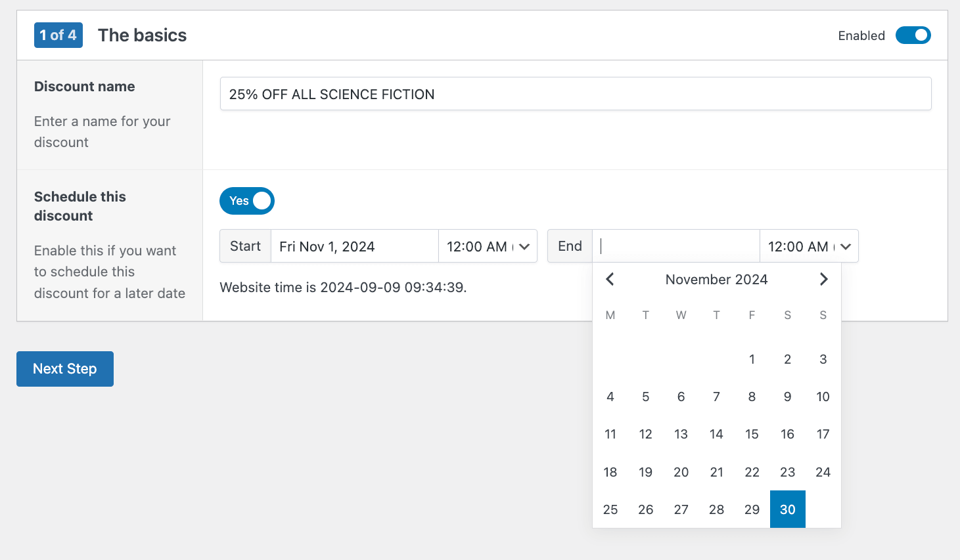Turn off Schedule this discount
The image size is (960, 560).
[x=246, y=201]
